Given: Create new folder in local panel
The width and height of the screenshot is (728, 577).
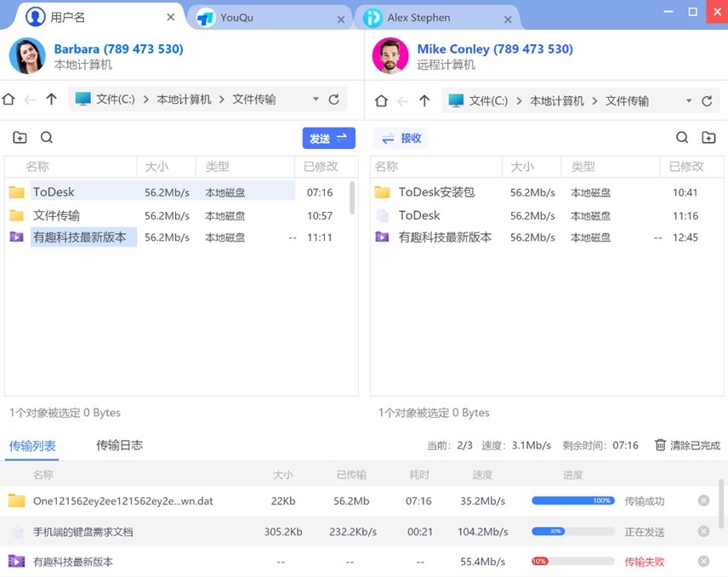Looking at the screenshot, I should (20, 138).
